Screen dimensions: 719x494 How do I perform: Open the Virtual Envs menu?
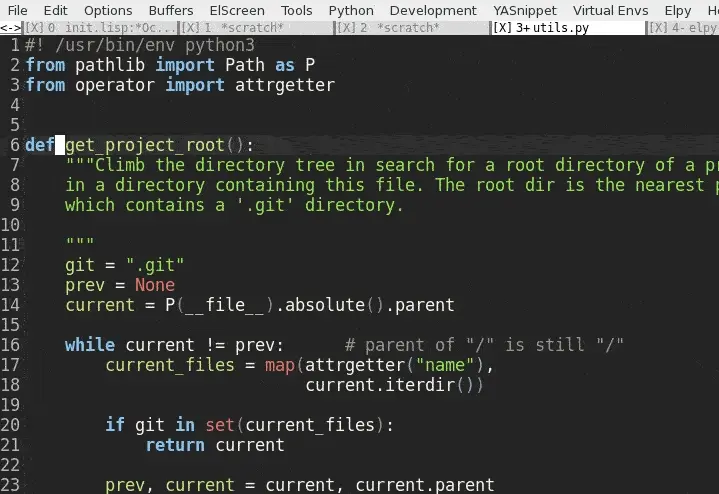click(x=608, y=10)
